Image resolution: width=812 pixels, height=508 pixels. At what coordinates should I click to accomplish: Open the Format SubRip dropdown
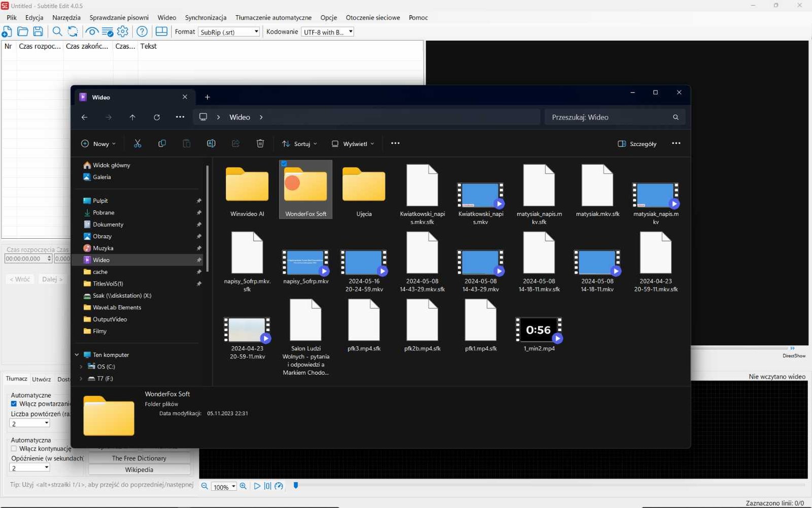[x=229, y=31]
